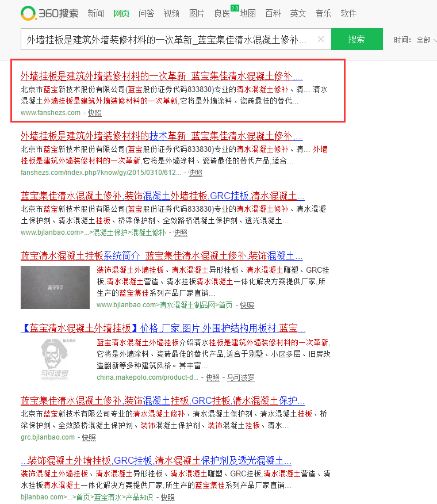The width and height of the screenshot is (437, 504).
Task: Open 快照 for china.makepolo.com result
Action: point(213,377)
